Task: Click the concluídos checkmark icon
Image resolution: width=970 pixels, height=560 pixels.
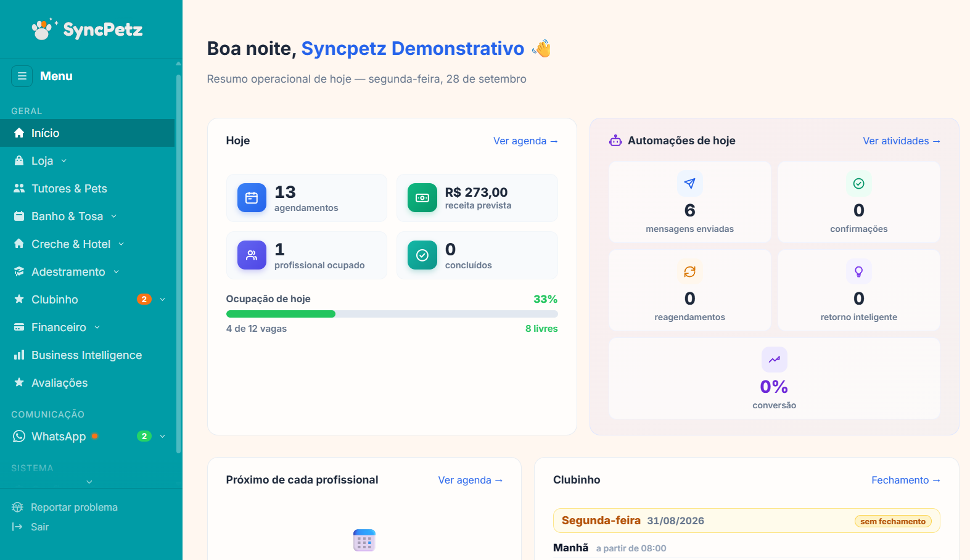Action: point(422,255)
